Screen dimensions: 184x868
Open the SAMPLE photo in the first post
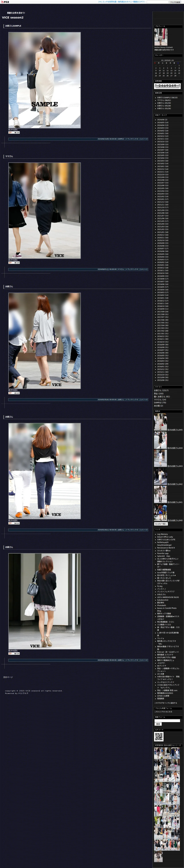click(x=44, y=80)
